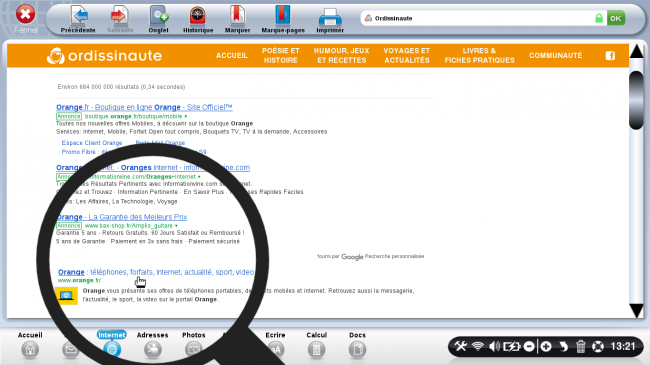The width and height of the screenshot is (650, 365).
Task: Click the Suivante forward arrow
Action: (120, 19)
